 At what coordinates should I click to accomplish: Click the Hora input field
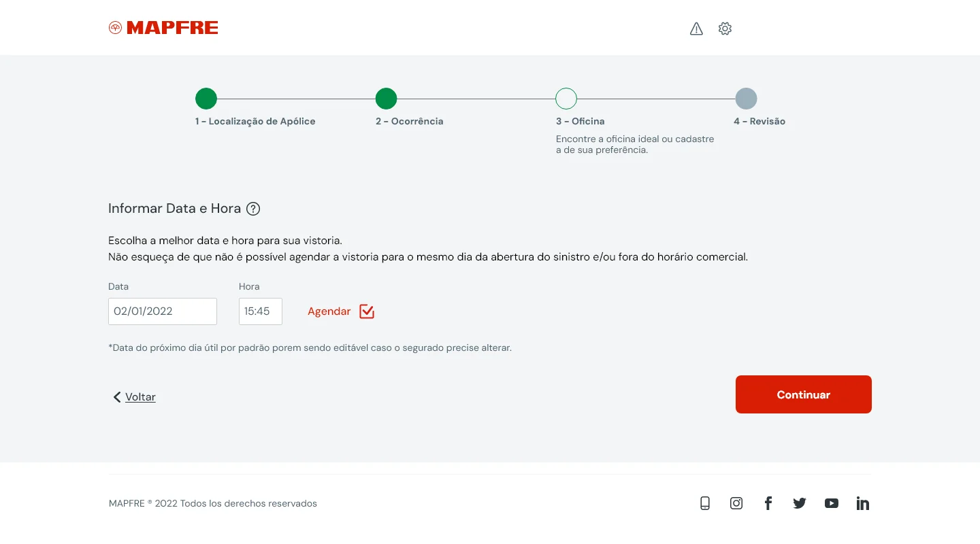coord(261,311)
